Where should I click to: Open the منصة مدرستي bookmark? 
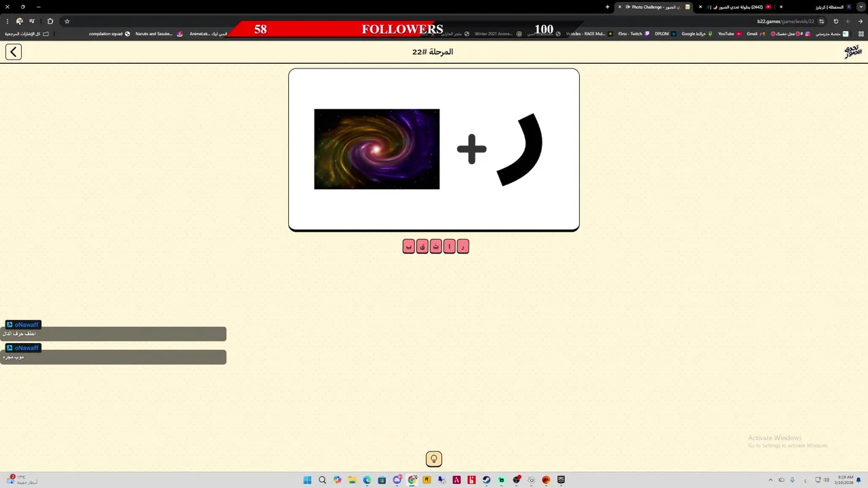click(x=831, y=33)
